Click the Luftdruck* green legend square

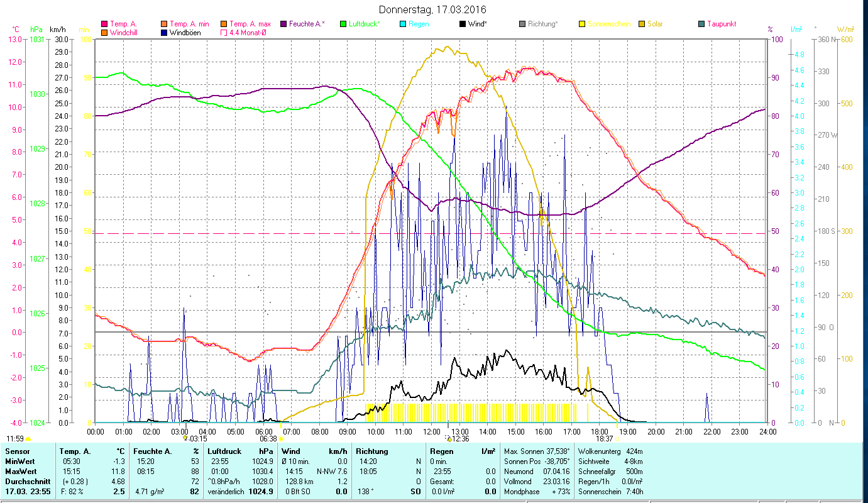pyautogui.click(x=343, y=24)
